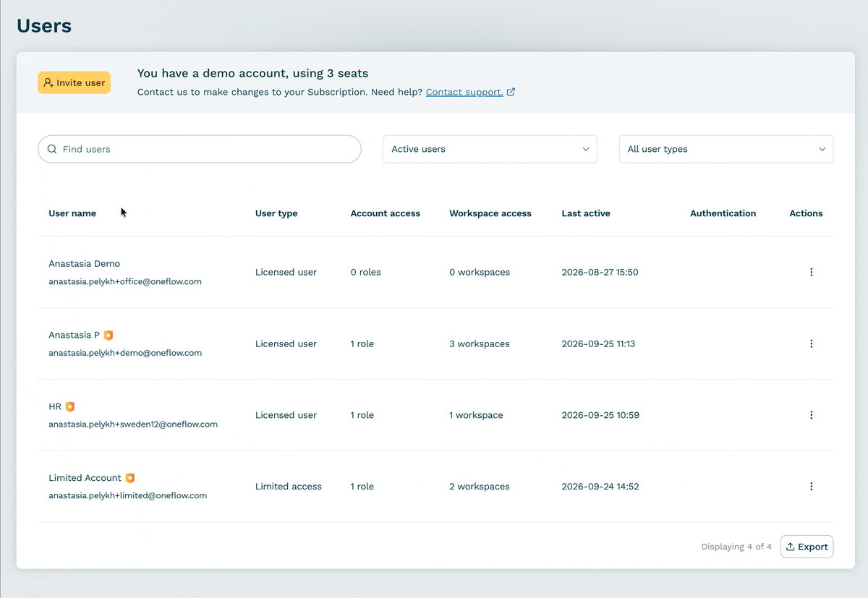Click the Limited access user type cell

(x=289, y=487)
